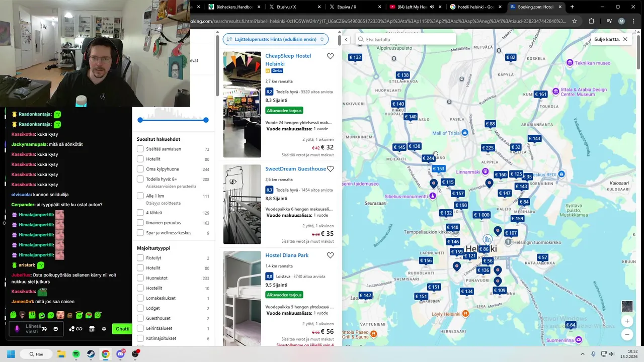This screenshot has height=362, width=644.
Task: Open 'CheapSleep Hostel Helsinki' listing link
Action: [x=288, y=60]
